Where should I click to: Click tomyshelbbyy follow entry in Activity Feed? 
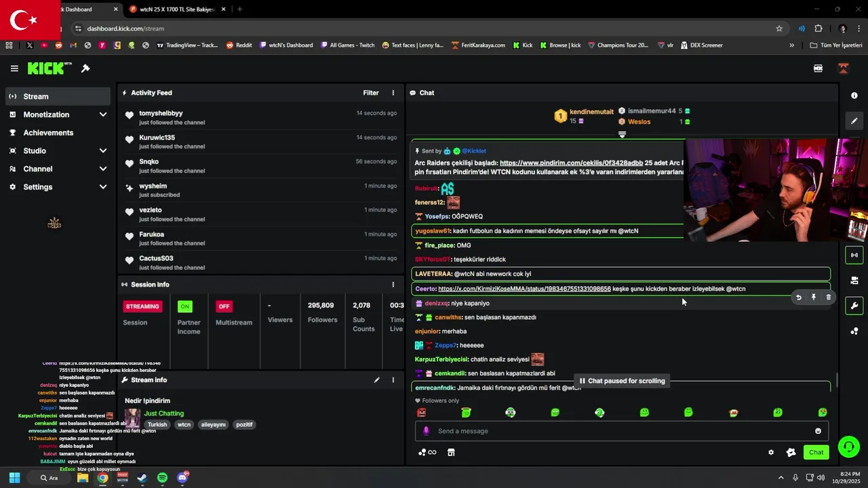(x=261, y=117)
